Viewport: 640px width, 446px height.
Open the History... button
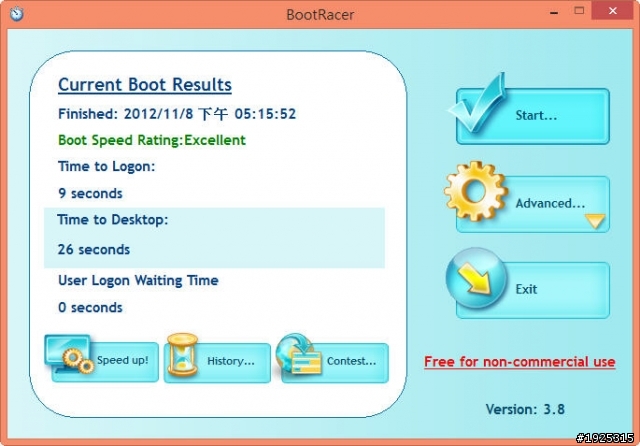[x=217, y=363]
